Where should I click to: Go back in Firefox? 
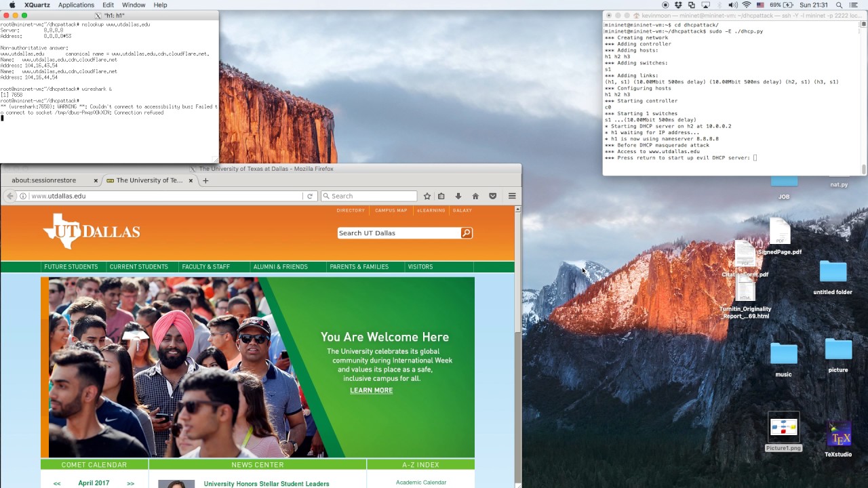[9, 196]
